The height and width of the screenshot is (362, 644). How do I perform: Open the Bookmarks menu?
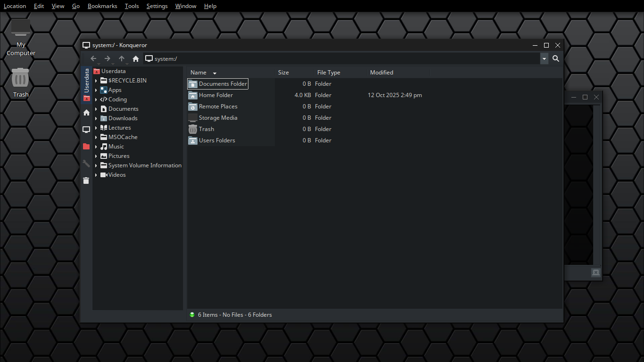102,6
